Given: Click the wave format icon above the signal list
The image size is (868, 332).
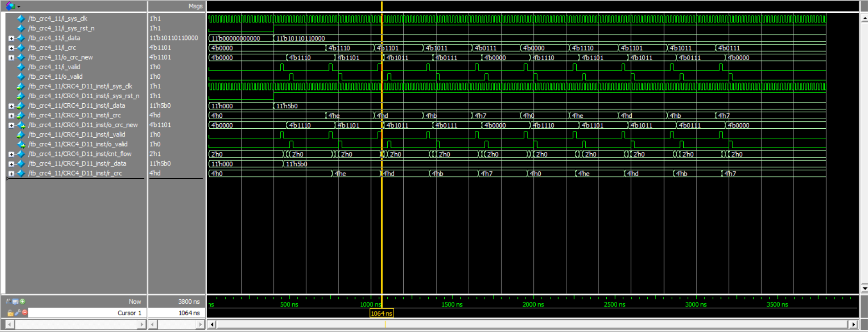Looking at the screenshot, I should click(10, 6).
